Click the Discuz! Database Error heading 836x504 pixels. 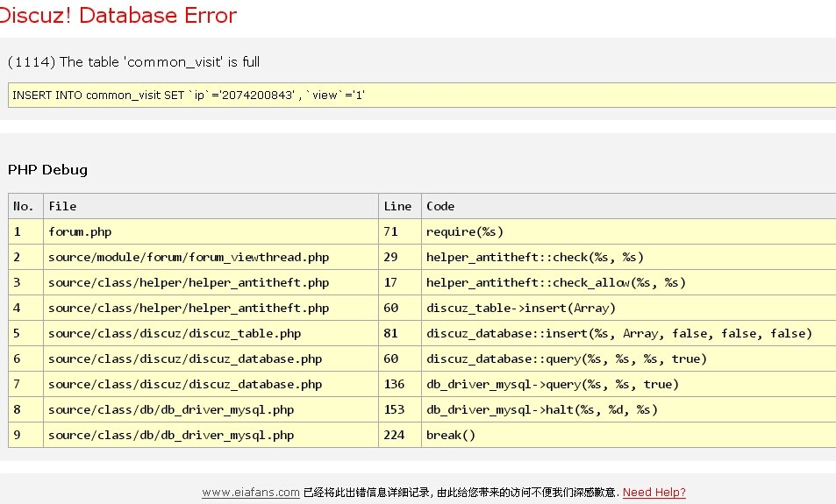pyautogui.click(x=118, y=15)
